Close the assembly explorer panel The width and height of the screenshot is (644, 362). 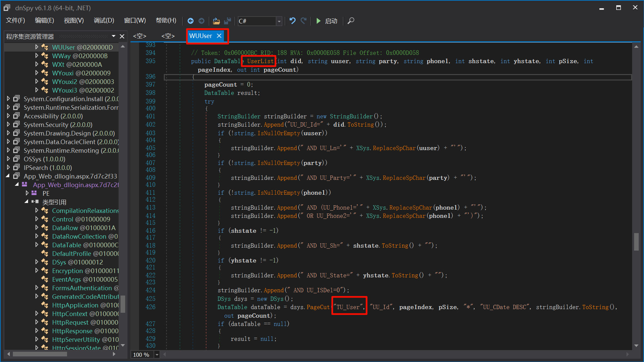(122, 36)
